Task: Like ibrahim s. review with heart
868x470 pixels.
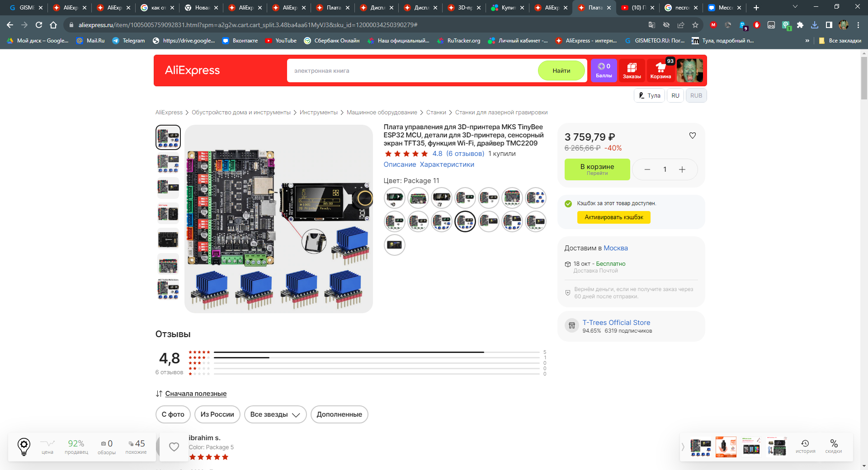Action: (174, 446)
